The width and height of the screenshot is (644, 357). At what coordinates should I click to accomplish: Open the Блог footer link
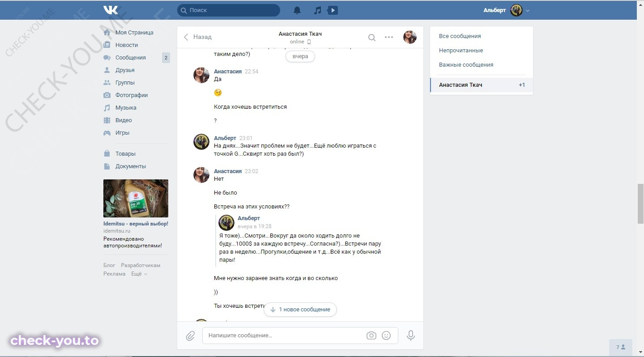click(109, 265)
